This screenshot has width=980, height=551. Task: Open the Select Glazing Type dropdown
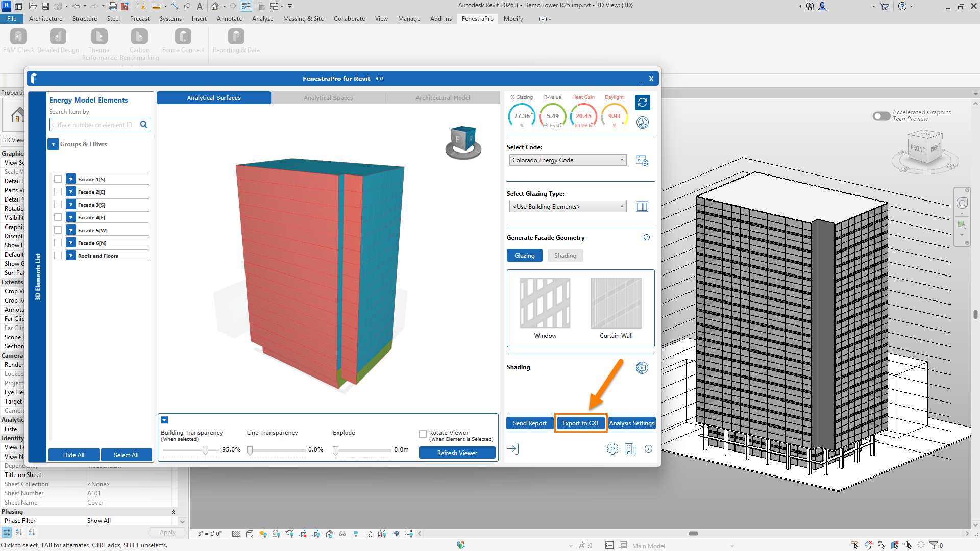pos(568,207)
